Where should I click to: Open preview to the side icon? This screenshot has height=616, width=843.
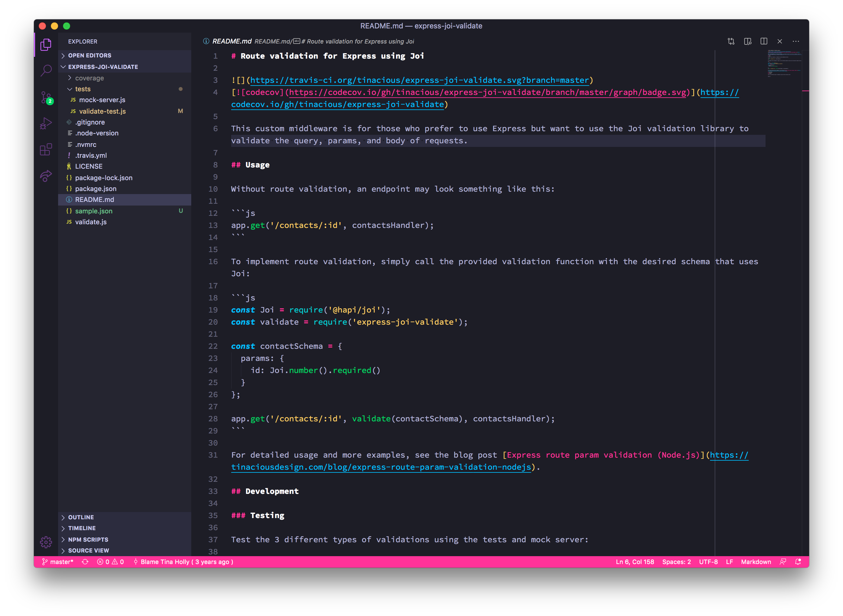[x=747, y=41]
